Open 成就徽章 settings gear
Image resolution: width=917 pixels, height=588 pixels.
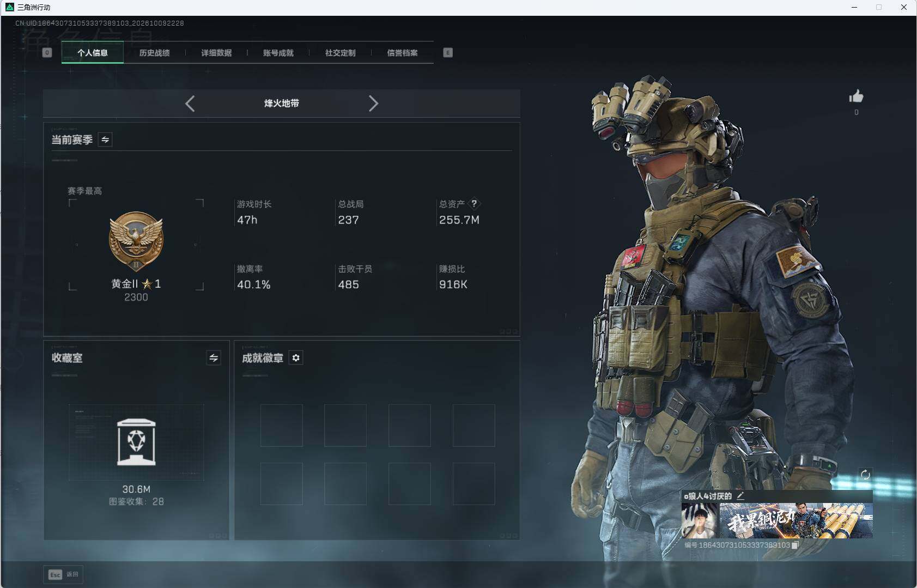(296, 358)
